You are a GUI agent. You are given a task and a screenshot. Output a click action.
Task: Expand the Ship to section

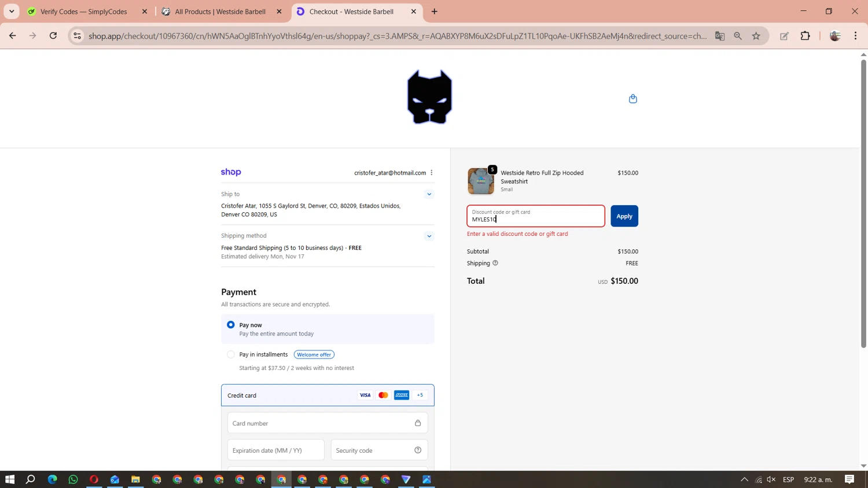429,194
